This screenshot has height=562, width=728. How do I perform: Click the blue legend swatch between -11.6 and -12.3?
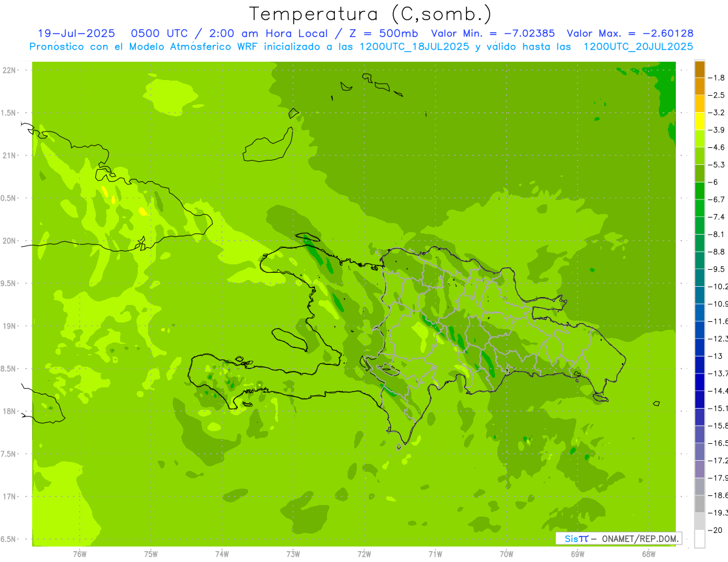pyautogui.click(x=699, y=330)
